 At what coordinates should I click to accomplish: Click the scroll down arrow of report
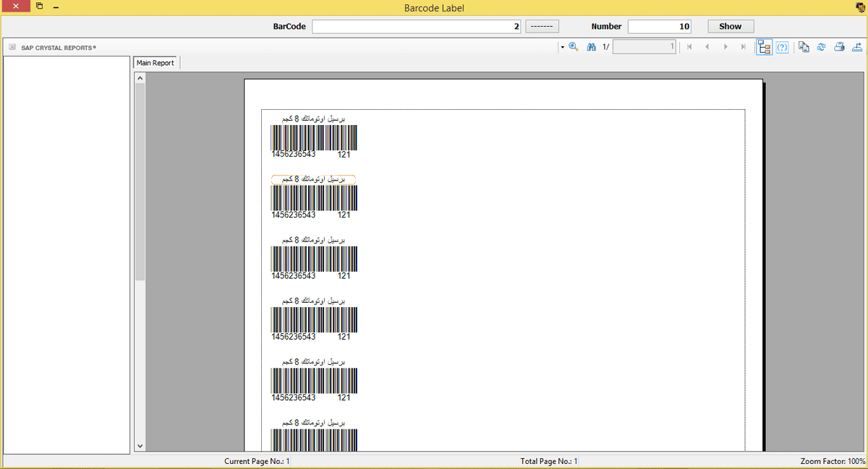(140, 446)
